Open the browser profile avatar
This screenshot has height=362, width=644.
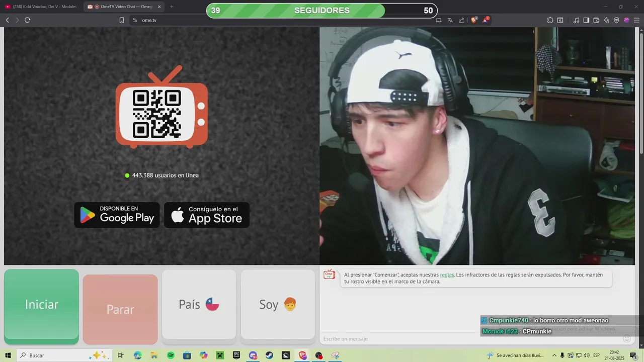point(626,20)
